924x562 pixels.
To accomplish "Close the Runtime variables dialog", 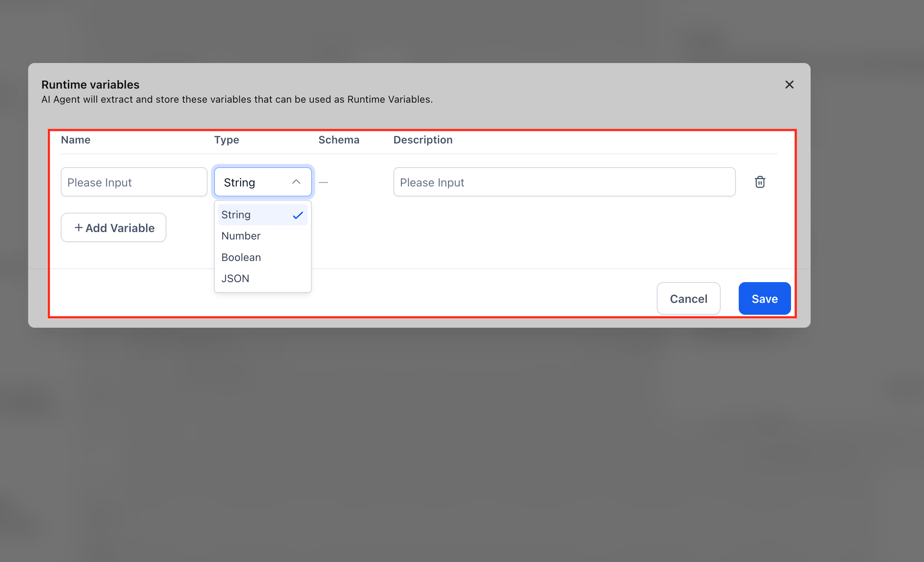I will (789, 85).
